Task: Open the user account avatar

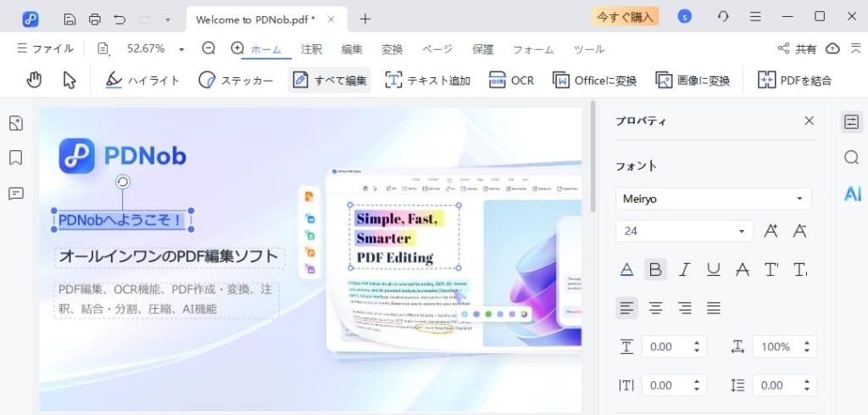Action: [685, 17]
